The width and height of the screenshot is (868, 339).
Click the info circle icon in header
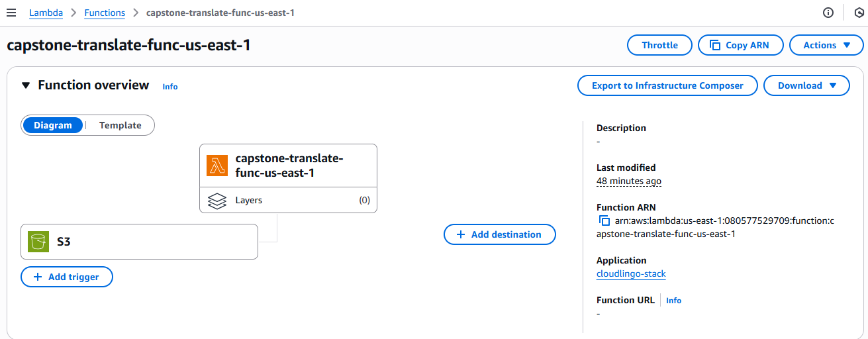click(828, 13)
